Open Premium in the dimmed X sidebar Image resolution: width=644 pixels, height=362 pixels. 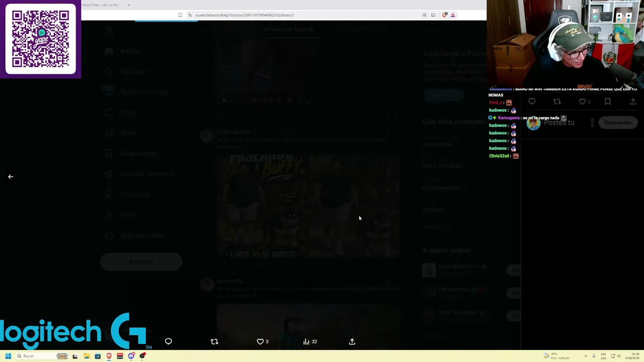click(127, 195)
